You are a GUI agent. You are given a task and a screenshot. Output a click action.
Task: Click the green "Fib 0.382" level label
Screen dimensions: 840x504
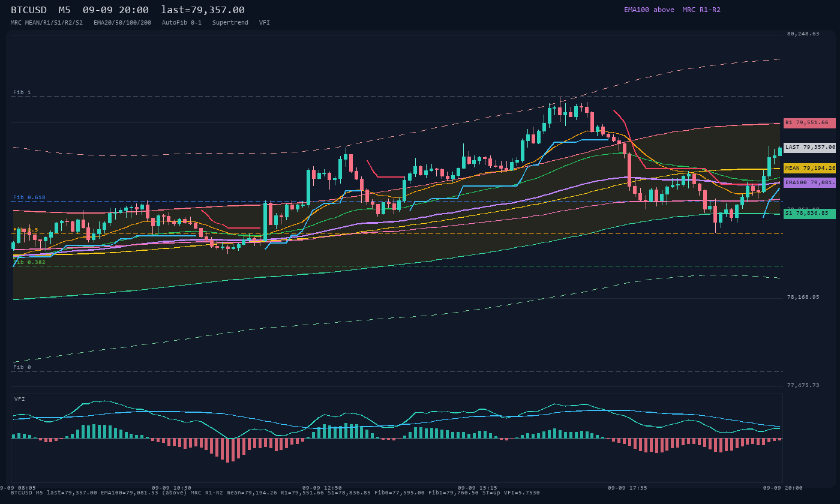[x=29, y=262]
